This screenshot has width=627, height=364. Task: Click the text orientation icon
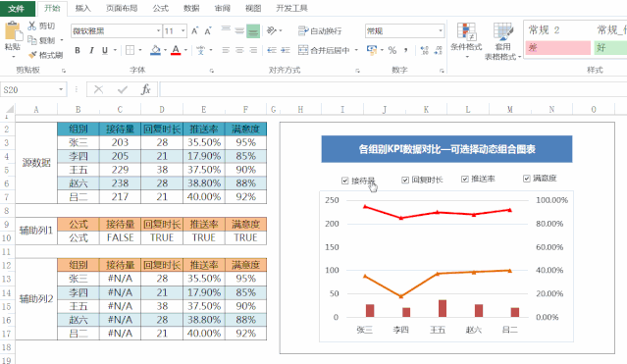coord(272,30)
